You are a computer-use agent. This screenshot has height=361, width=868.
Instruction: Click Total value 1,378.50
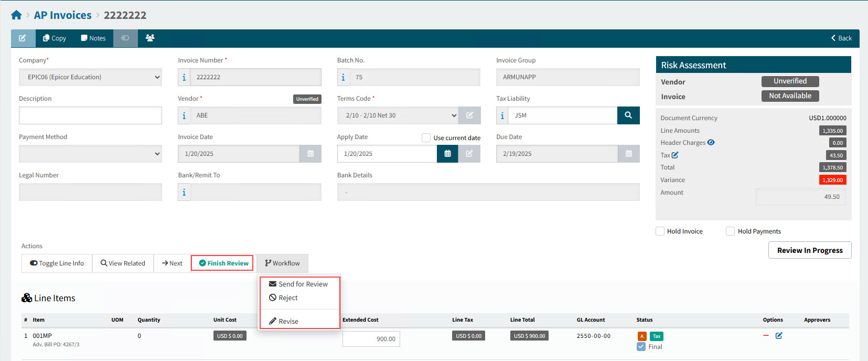[x=833, y=167]
